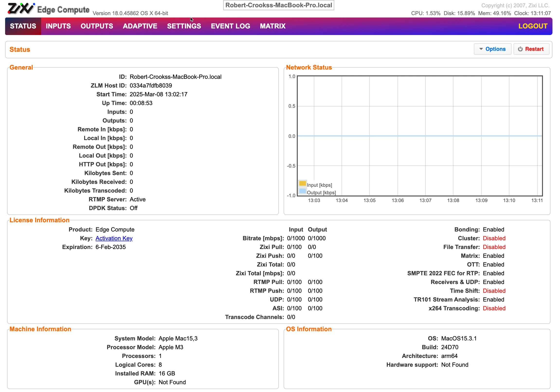This screenshot has width=560, height=392.
Task: Open the Activation Key link
Action: click(114, 239)
